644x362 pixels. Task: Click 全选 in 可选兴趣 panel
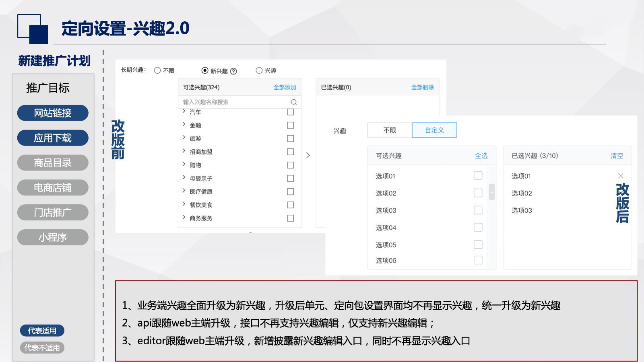coord(481,156)
